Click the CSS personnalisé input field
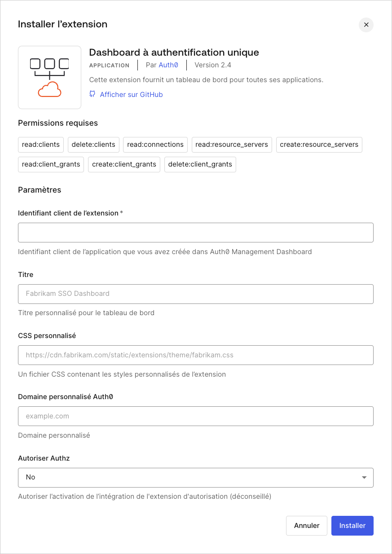Image resolution: width=392 pixels, height=554 pixels. pos(195,355)
